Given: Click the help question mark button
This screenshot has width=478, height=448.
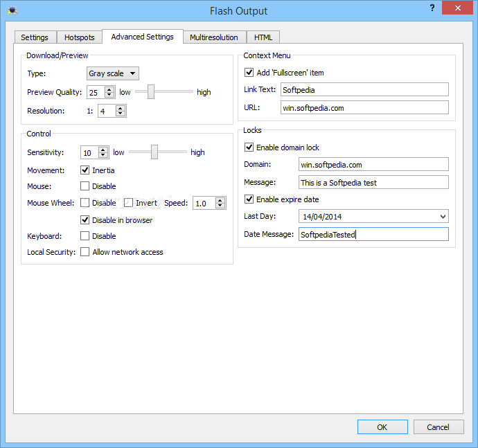Looking at the screenshot, I should [x=432, y=8].
